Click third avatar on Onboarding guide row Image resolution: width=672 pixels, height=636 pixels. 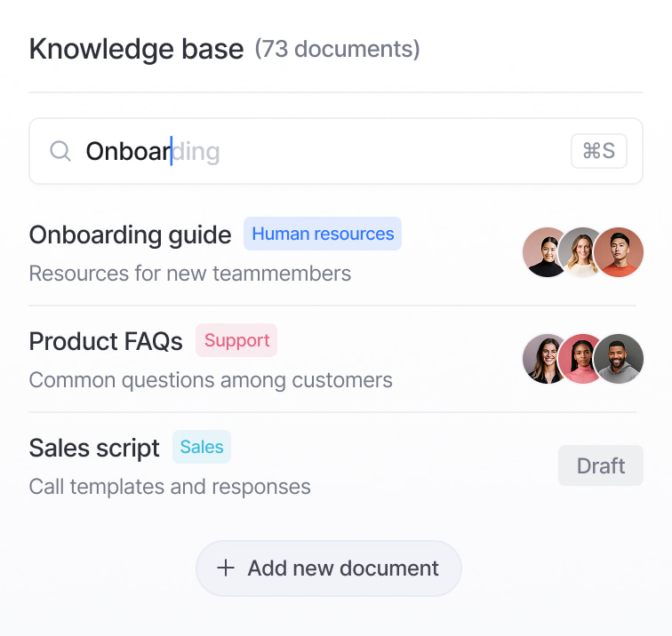click(619, 252)
